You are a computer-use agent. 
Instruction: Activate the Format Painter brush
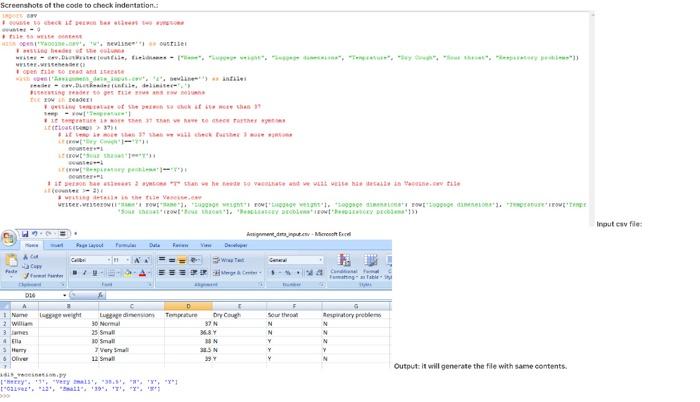[x=43, y=276]
